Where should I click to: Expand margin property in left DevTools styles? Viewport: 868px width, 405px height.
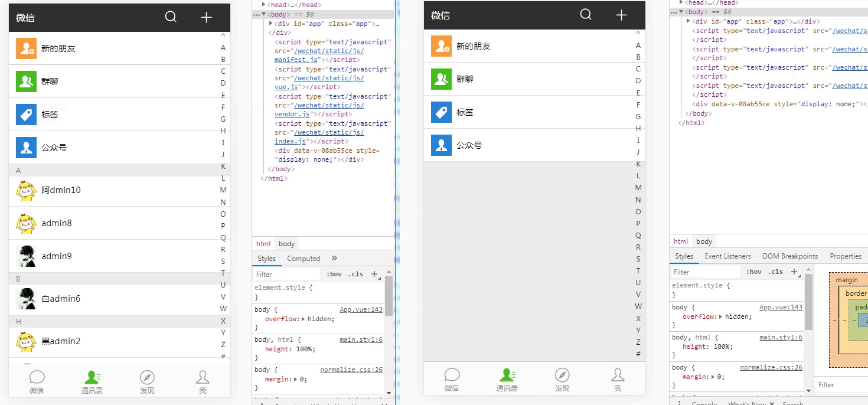pos(297,379)
